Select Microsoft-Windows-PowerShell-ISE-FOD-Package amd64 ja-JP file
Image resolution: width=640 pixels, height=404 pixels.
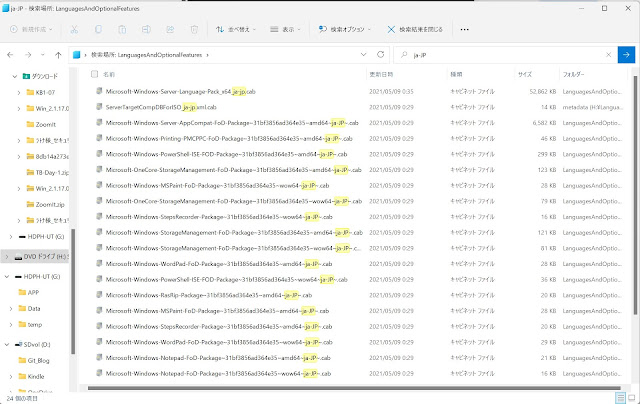pos(227,154)
